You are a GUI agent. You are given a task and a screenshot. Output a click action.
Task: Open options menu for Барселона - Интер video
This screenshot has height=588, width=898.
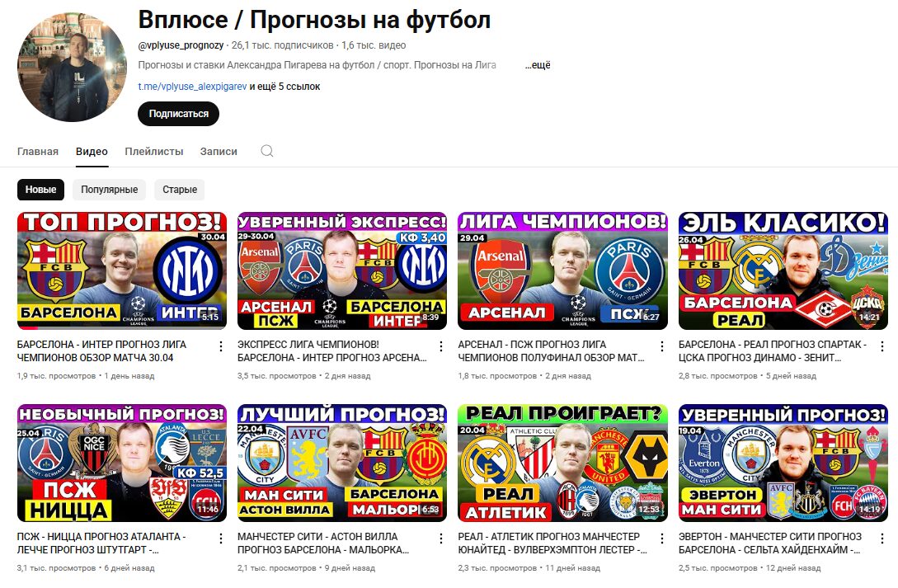(220, 346)
